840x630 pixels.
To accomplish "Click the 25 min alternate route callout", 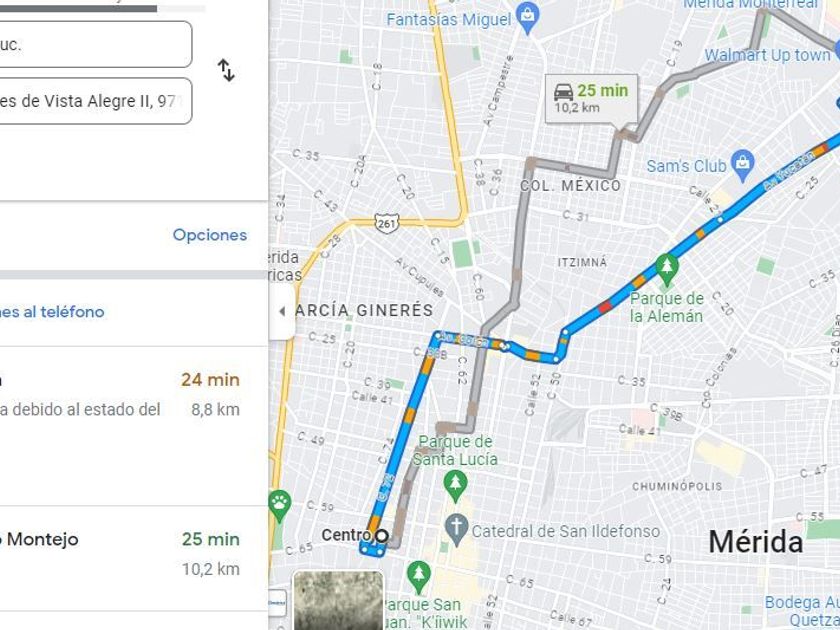I will [591, 99].
